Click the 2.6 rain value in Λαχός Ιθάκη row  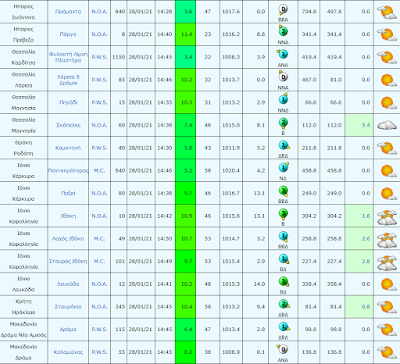pos(366,239)
